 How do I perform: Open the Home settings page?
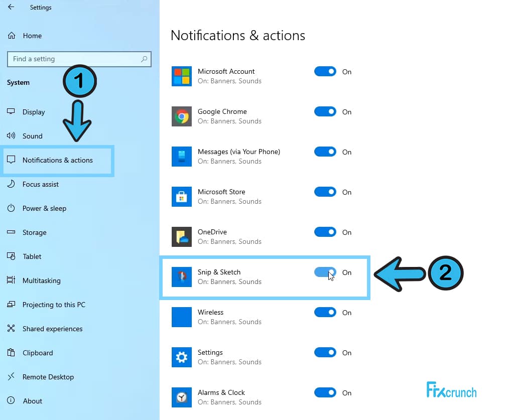(32, 36)
